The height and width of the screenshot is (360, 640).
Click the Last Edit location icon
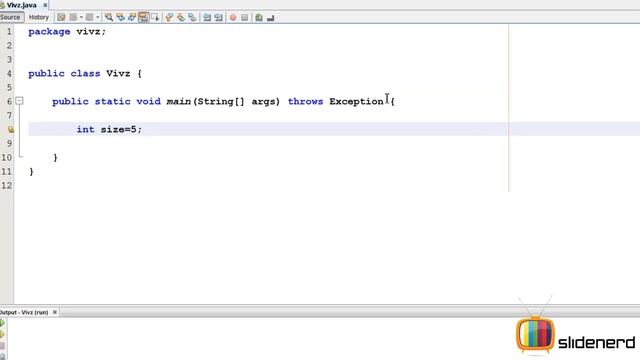click(x=61, y=17)
